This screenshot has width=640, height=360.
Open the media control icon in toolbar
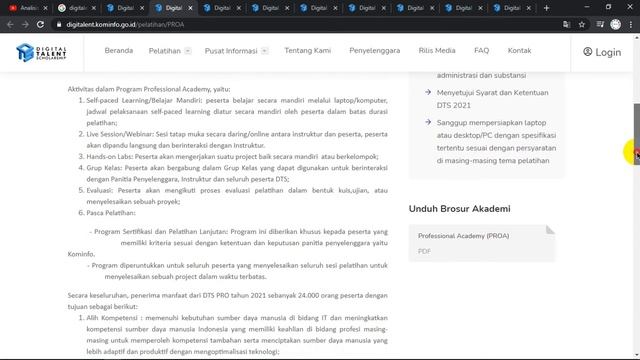(x=600, y=24)
